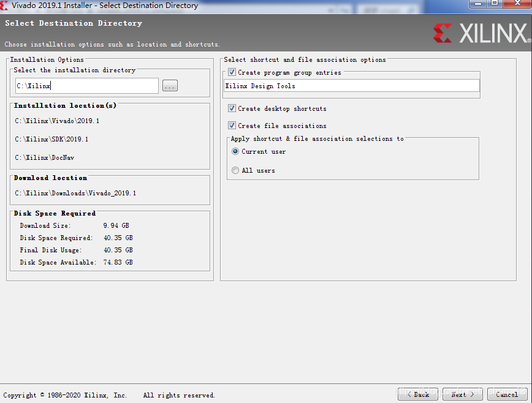Select the Current user radio button

point(235,151)
